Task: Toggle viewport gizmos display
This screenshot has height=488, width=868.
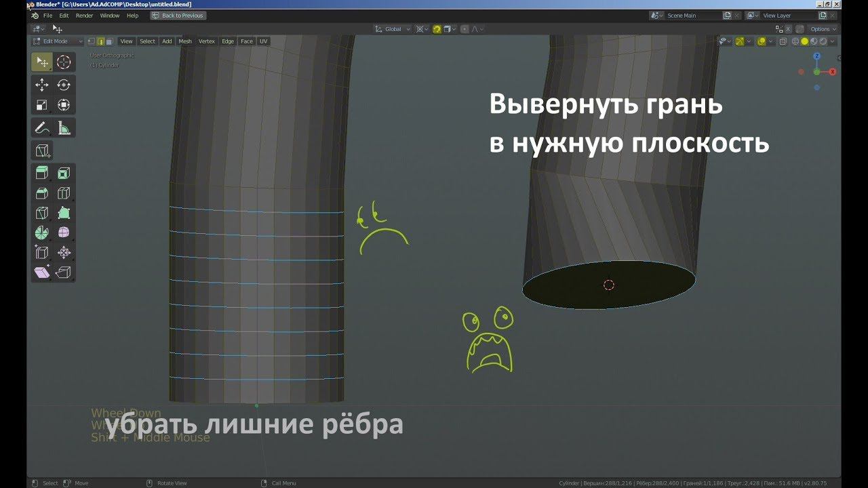Action: click(x=740, y=41)
